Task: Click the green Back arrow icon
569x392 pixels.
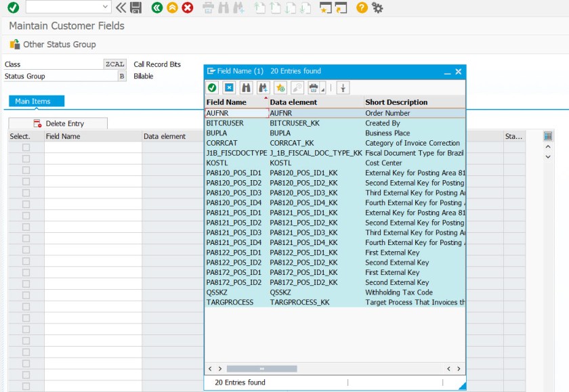Action: tap(157, 8)
